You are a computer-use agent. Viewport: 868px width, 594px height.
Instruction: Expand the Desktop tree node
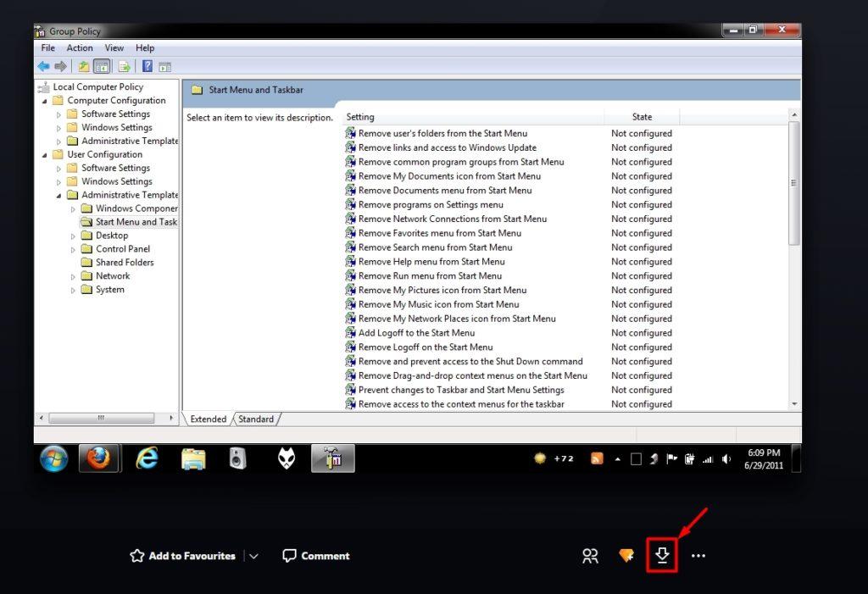point(73,236)
